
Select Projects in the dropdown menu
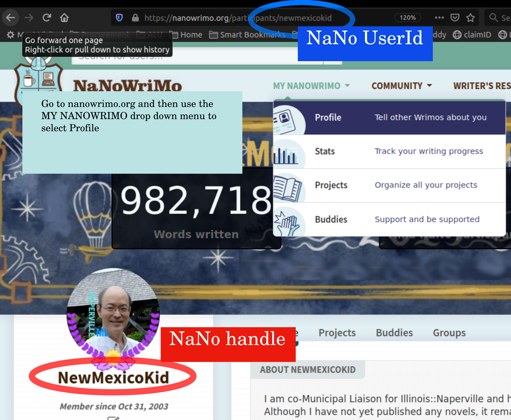(x=389, y=185)
